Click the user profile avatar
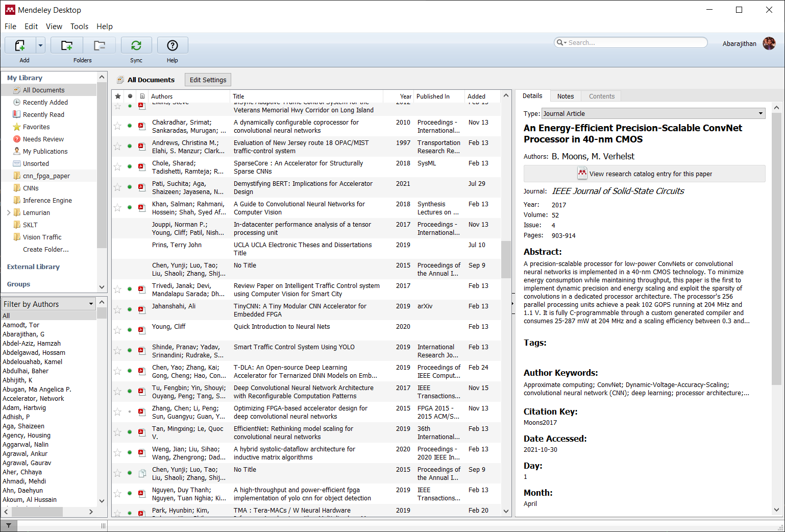Screen dimensions: 785x532 [769, 43]
